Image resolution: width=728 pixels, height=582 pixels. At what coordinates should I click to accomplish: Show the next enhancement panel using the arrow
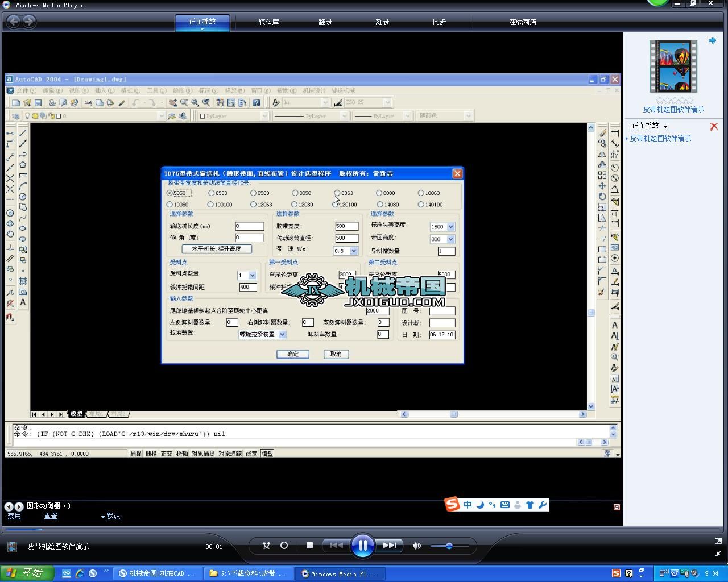[x=19, y=506]
